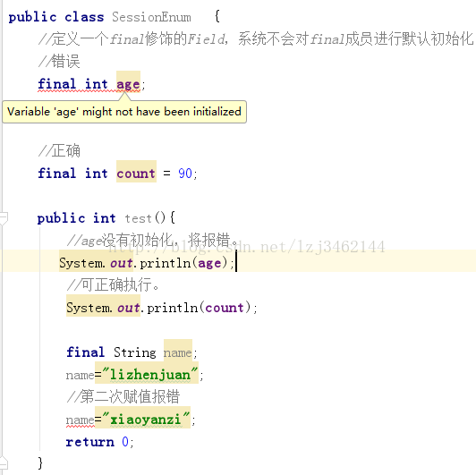
Task: Click the string literal "xiaoyanzi"
Action: click(146, 420)
